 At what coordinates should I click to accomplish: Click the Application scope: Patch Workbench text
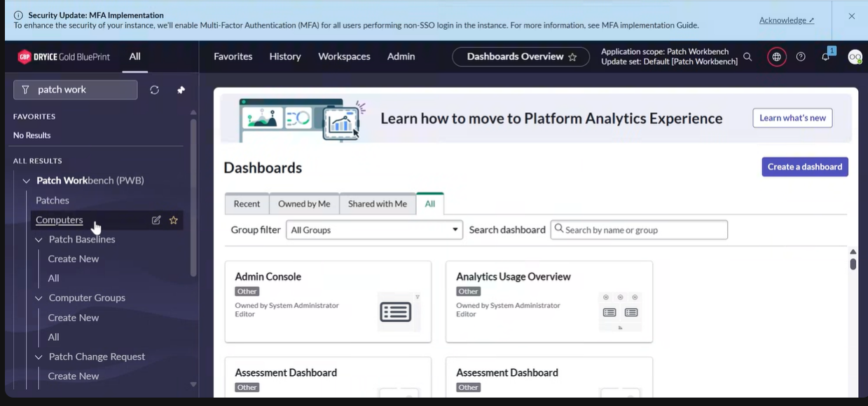click(x=665, y=52)
